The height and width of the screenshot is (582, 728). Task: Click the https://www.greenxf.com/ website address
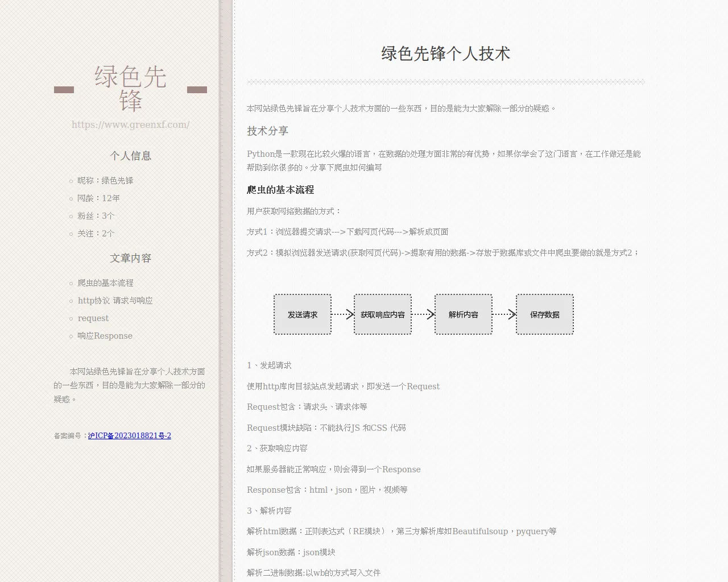tap(130, 124)
